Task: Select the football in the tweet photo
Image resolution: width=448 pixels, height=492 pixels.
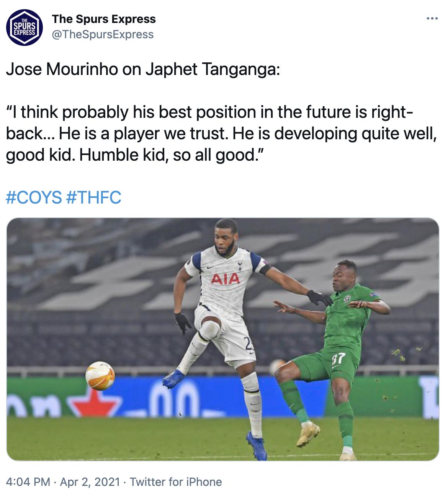Action: pos(100,376)
